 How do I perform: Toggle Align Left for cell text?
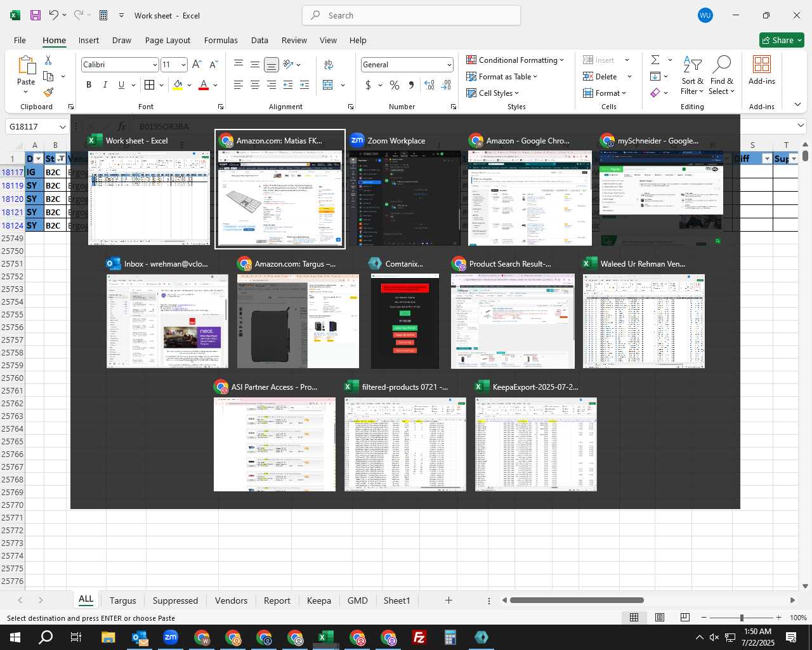(239, 85)
